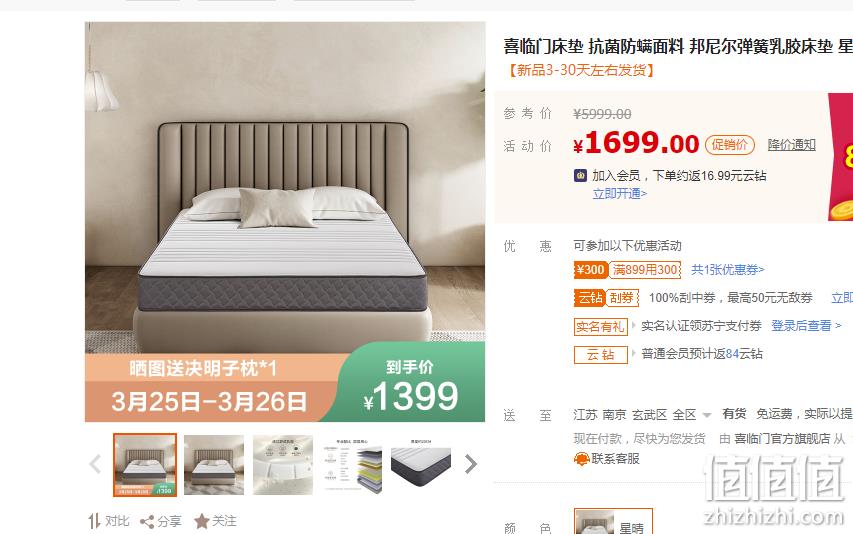The image size is (853, 534).
Task: Show previous thumbnails with left arrow
Action: [x=95, y=464]
